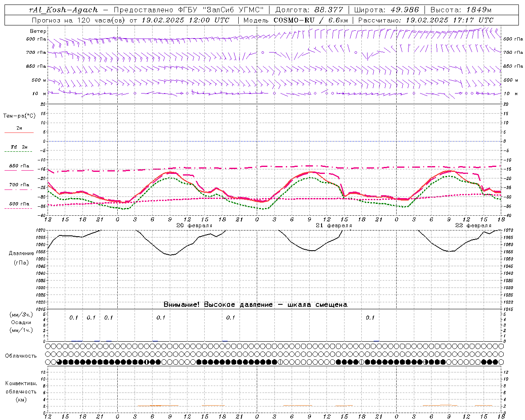Select the elevation text Высота: 1849м
The height and width of the screenshot is (420, 525).
coord(461,10)
